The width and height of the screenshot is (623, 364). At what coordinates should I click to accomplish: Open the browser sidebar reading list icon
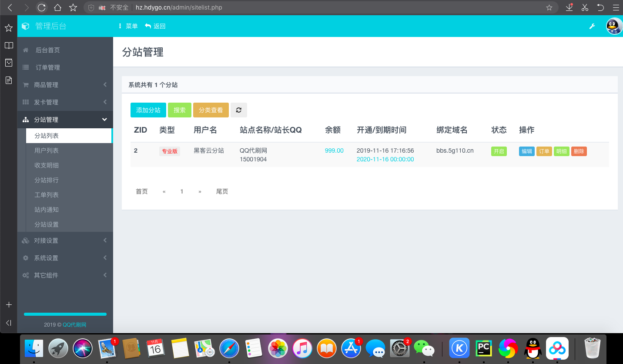[9, 45]
